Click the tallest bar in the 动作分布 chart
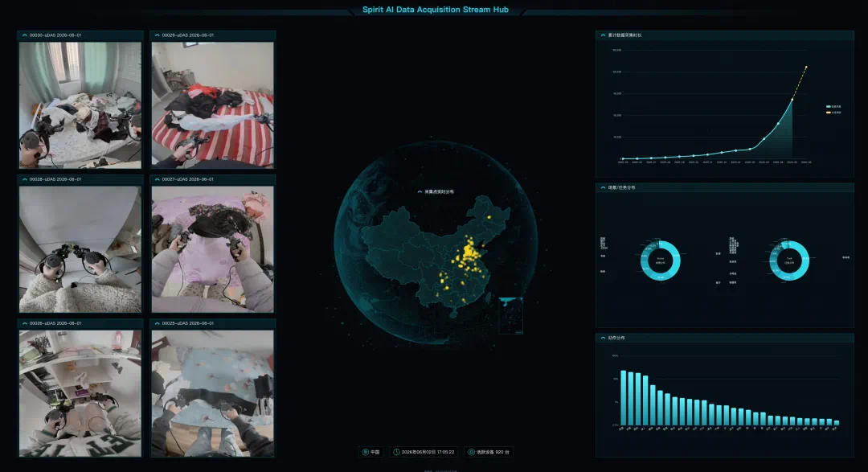868x472 pixels. [624, 398]
